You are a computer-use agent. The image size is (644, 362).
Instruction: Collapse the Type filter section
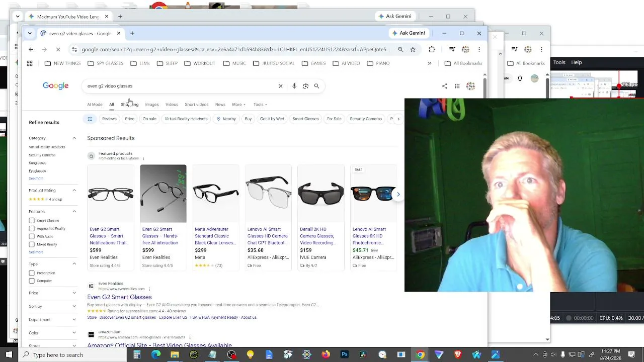point(74,264)
